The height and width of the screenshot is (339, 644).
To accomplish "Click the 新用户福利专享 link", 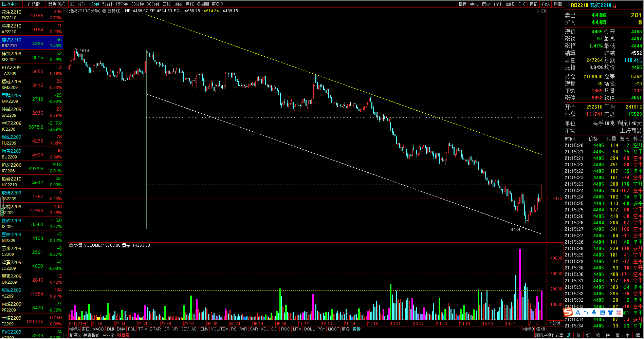I will (x=549, y=335).
